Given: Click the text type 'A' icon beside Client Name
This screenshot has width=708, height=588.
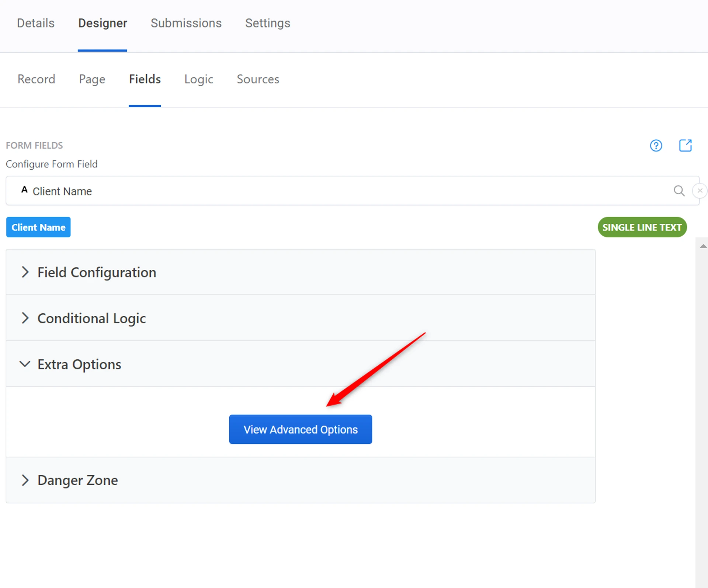Looking at the screenshot, I should [24, 190].
